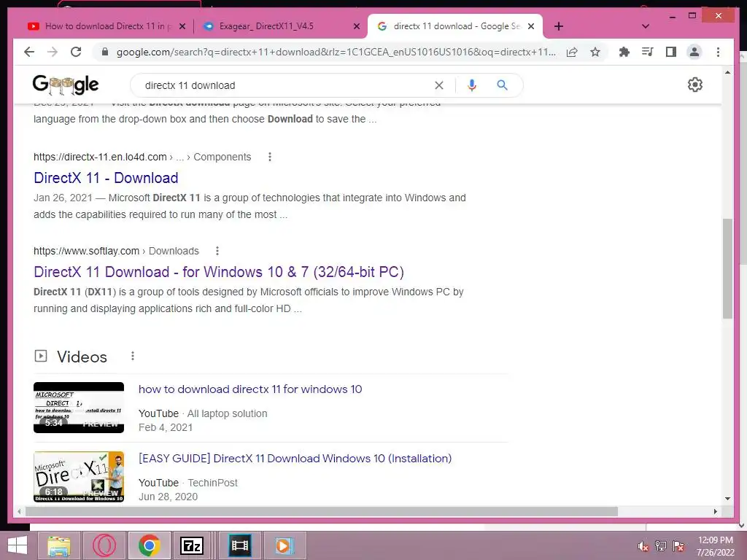The height and width of the screenshot is (560, 747).
Task: Click Chrome icon in taskbar
Action: click(149, 545)
